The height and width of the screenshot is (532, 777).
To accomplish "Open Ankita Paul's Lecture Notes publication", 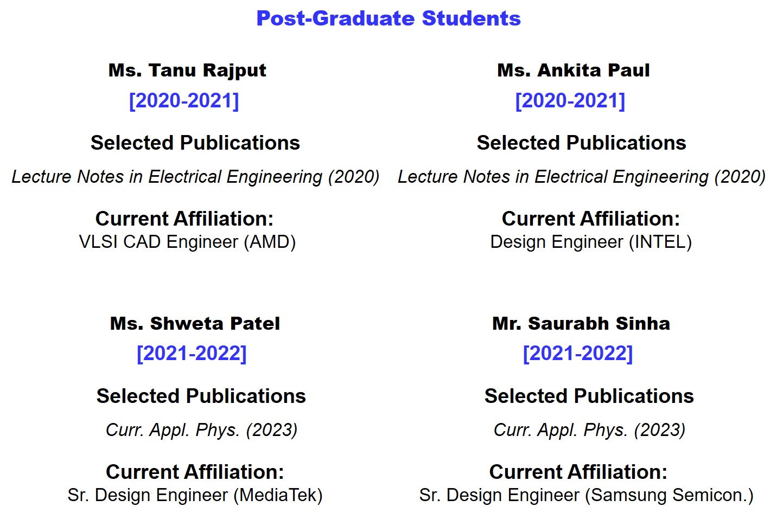I will [x=581, y=177].
